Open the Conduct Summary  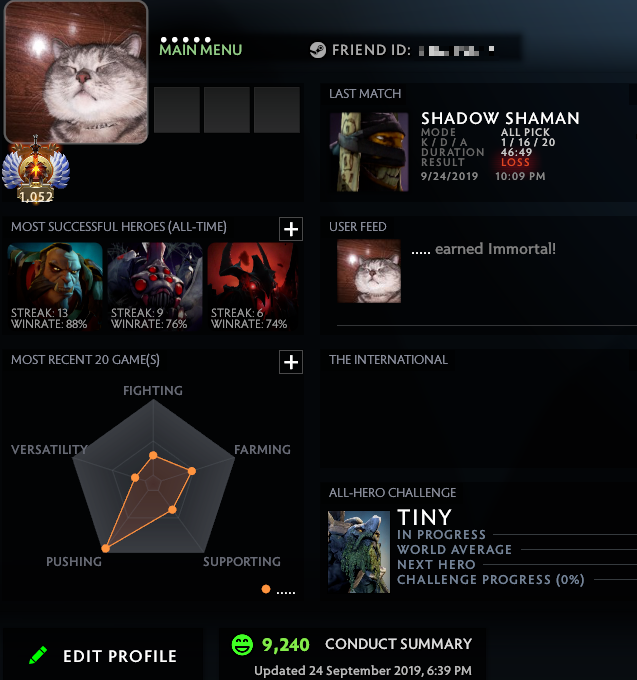click(x=399, y=644)
